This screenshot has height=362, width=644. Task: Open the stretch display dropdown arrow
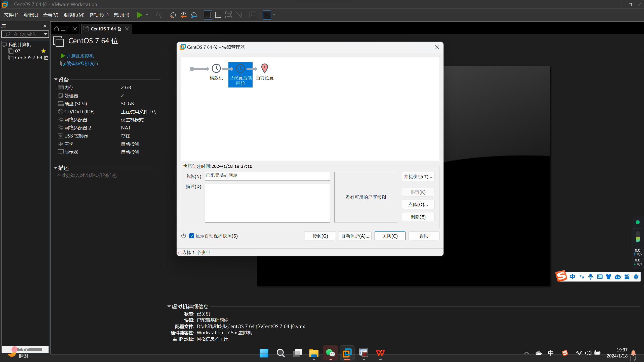point(274,15)
